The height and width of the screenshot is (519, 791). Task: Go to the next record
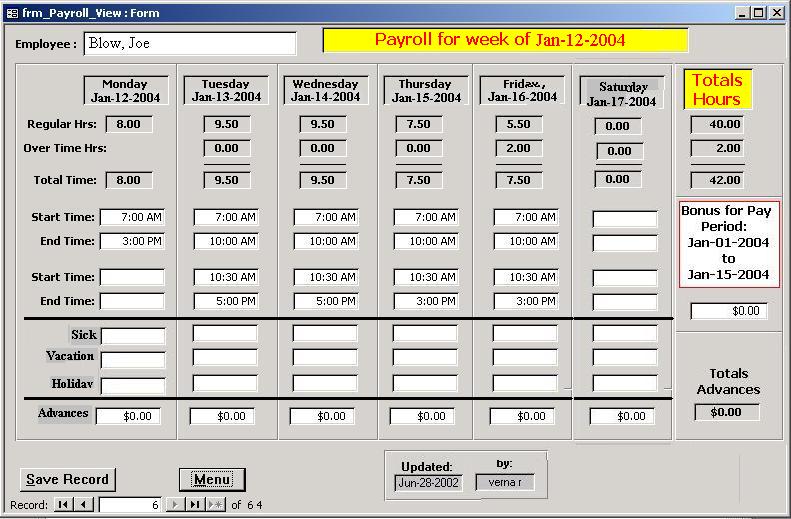click(x=175, y=505)
